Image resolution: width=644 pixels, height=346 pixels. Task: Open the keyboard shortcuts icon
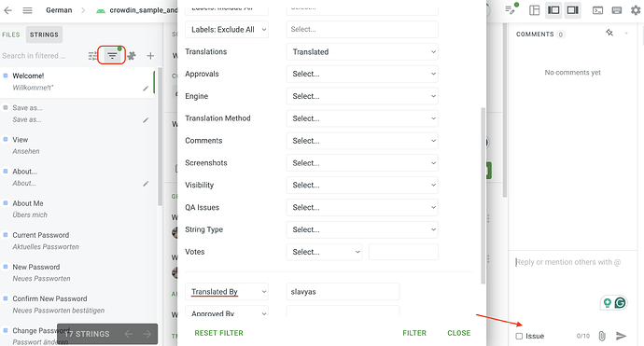tap(617, 10)
